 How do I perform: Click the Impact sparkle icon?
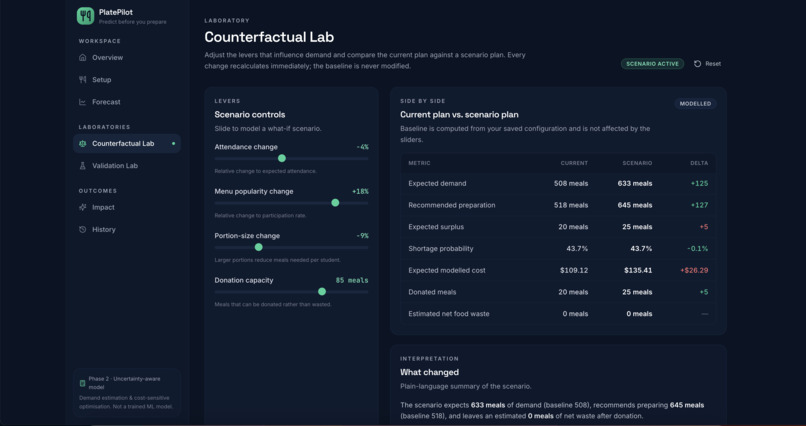tap(82, 208)
